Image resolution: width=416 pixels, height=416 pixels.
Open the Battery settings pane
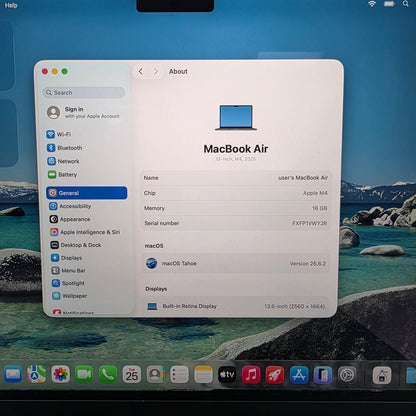tap(63, 174)
